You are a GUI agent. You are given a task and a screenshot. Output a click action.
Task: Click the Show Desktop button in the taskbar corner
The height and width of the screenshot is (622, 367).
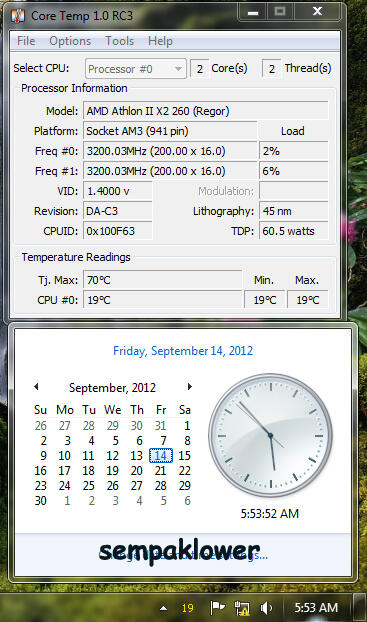pos(359,607)
